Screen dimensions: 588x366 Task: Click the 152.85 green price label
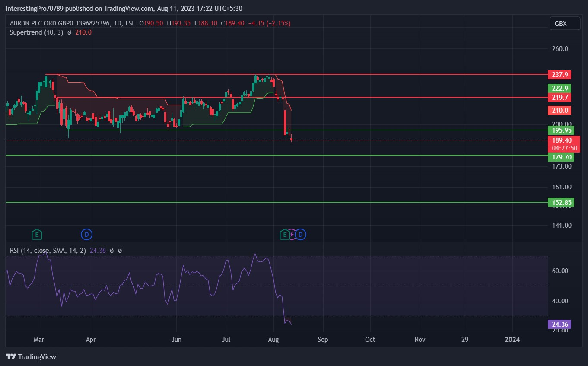[x=560, y=202]
